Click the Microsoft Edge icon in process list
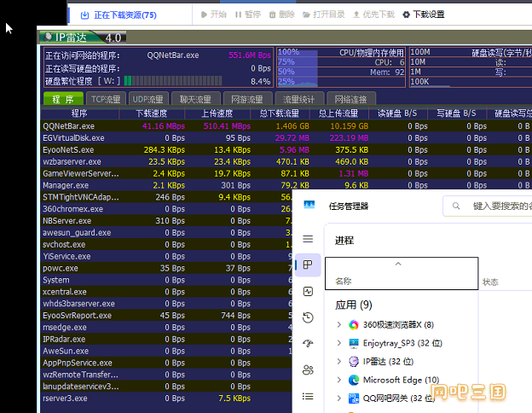Screen dimensions: 532x413 (354, 380)
